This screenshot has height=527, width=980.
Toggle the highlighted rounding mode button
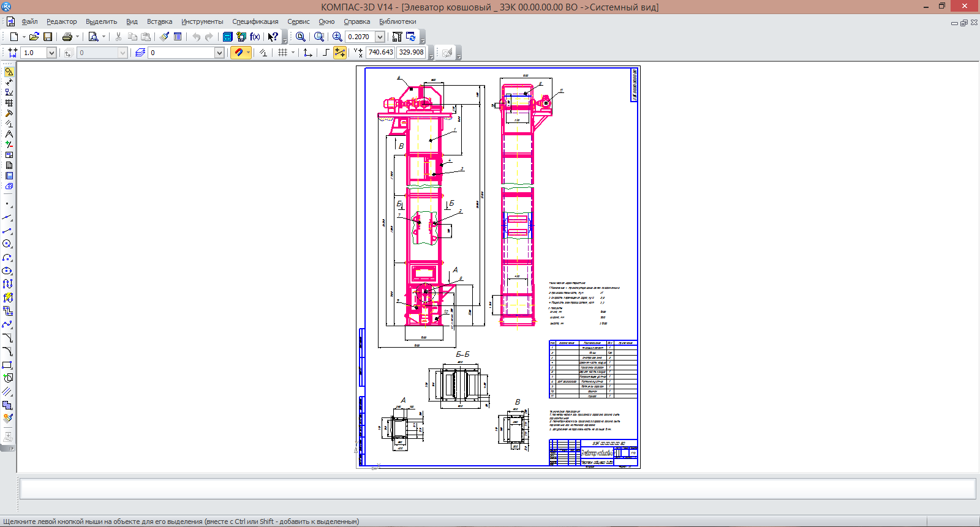pos(339,53)
